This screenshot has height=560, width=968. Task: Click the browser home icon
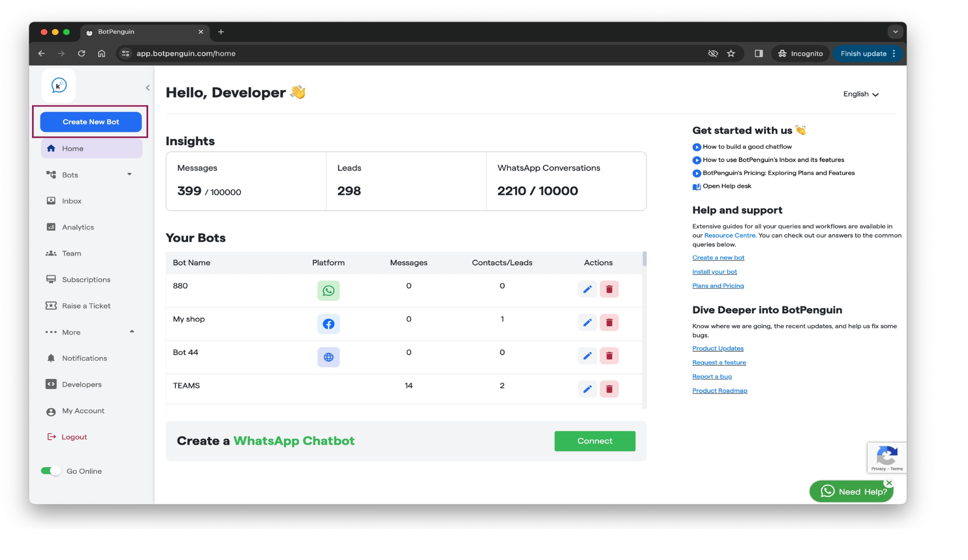[x=102, y=53]
